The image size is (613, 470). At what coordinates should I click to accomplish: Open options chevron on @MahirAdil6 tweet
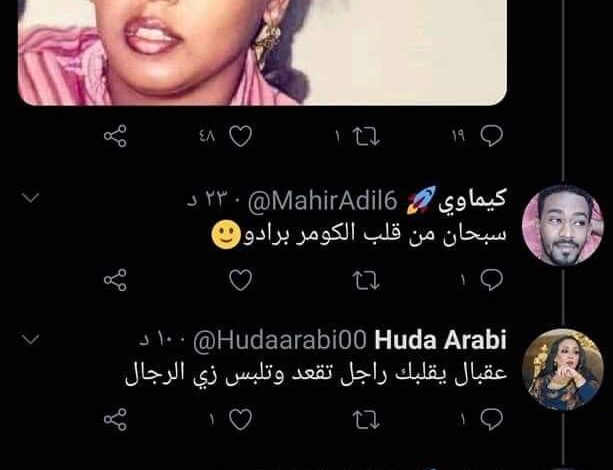(30, 197)
